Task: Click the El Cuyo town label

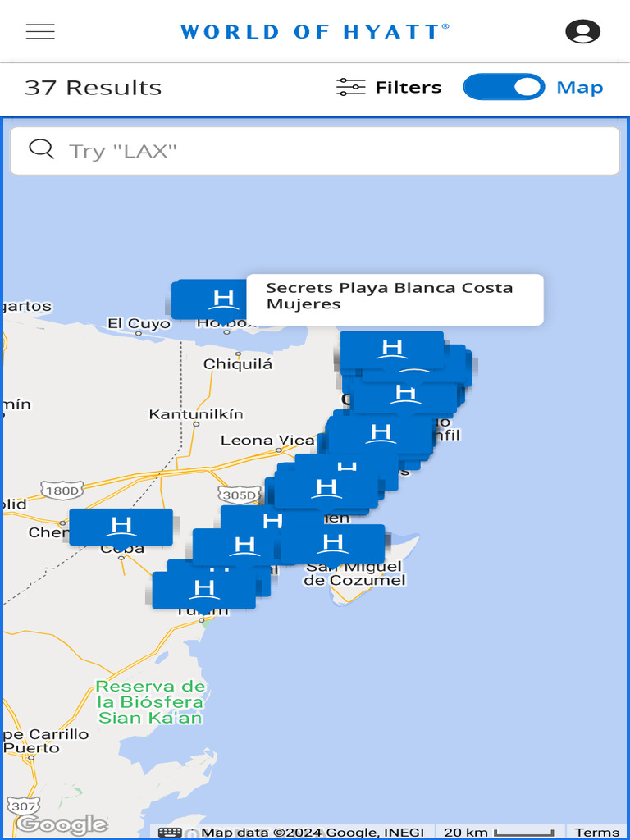Action: tap(139, 323)
